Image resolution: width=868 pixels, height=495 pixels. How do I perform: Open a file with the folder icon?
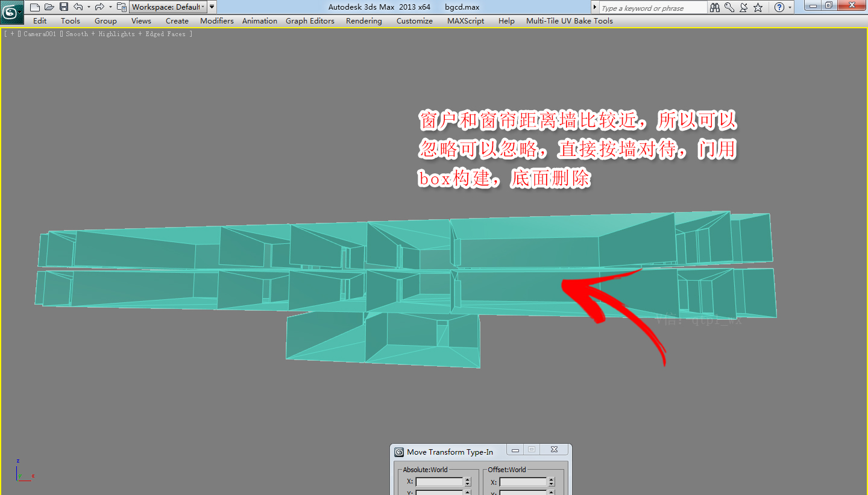[49, 7]
